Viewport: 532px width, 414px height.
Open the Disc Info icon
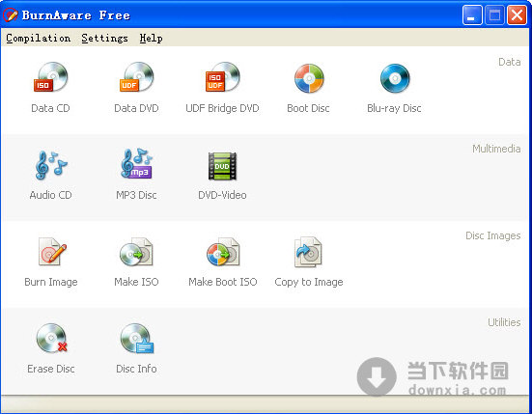pyautogui.click(x=137, y=339)
